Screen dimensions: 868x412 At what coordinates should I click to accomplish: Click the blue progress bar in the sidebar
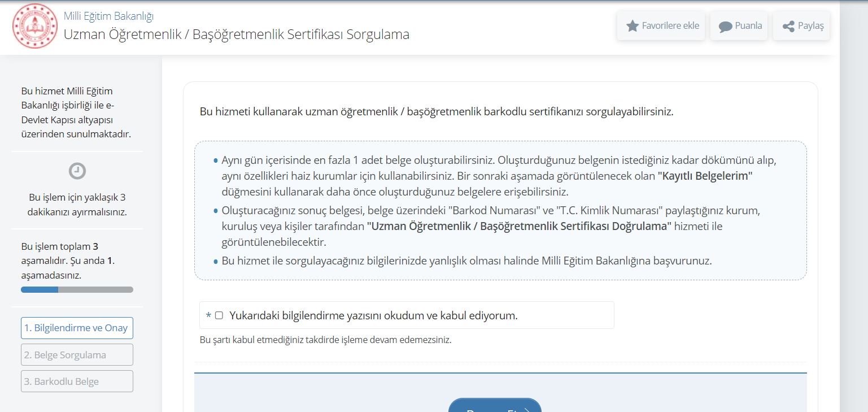coord(40,289)
